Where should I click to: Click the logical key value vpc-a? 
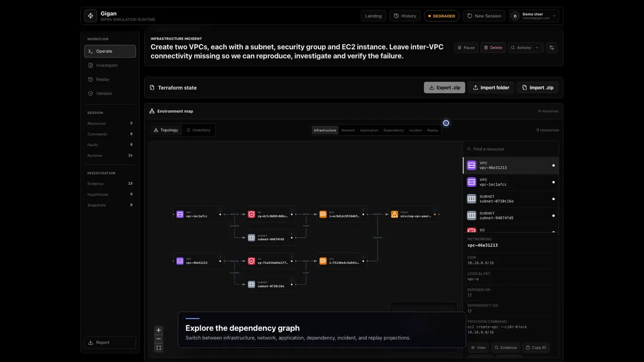click(473, 279)
